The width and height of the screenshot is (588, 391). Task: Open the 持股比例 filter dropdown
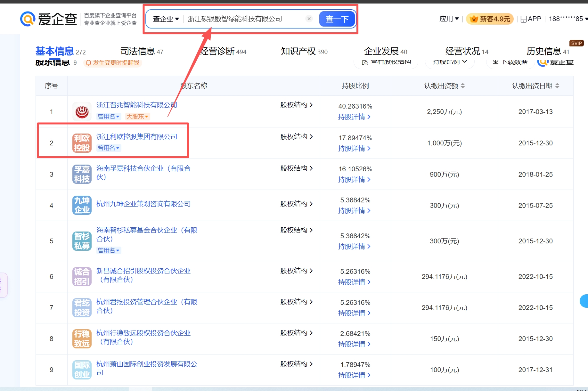[450, 61]
